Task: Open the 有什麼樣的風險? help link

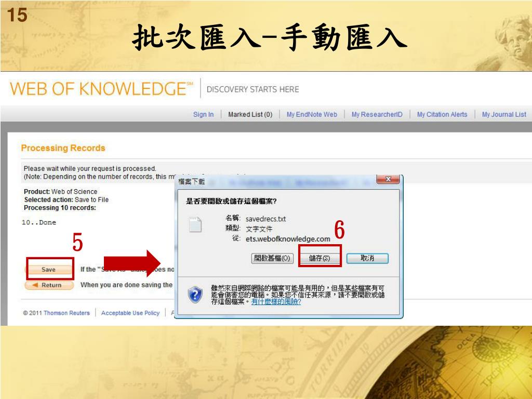Action: (x=276, y=301)
